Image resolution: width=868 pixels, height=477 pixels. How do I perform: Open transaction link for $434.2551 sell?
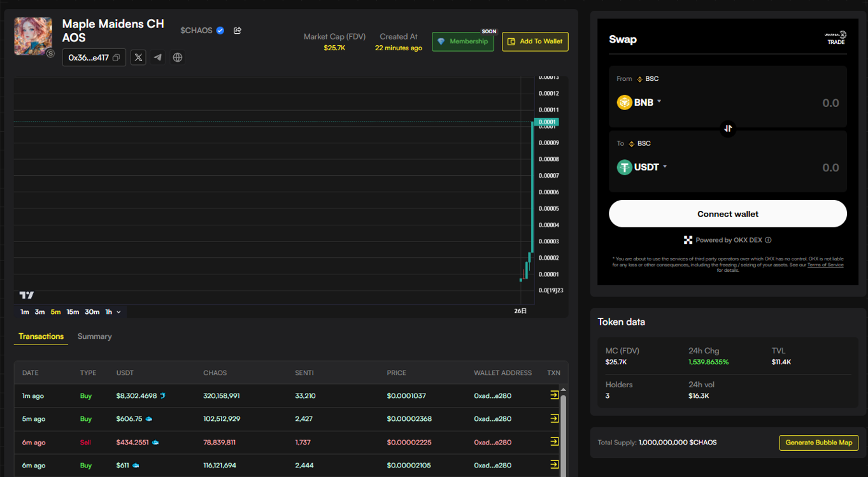(x=554, y=442)
